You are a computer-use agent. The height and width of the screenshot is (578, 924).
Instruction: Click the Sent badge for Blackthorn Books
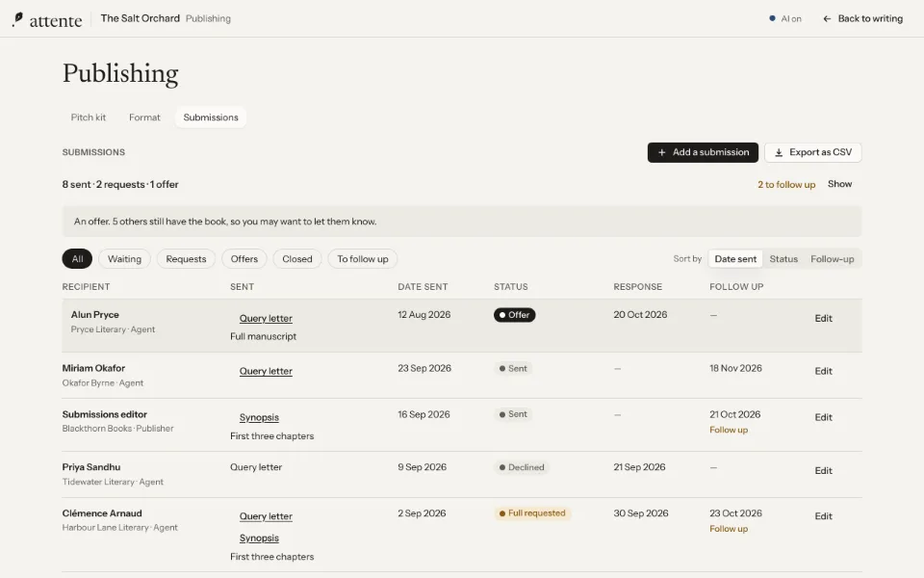point(513,414)
